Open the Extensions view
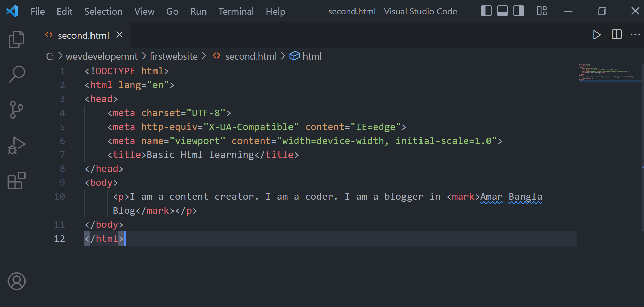Image resolution: width=644 pixels, height=307 pixels. coord(16,180)
